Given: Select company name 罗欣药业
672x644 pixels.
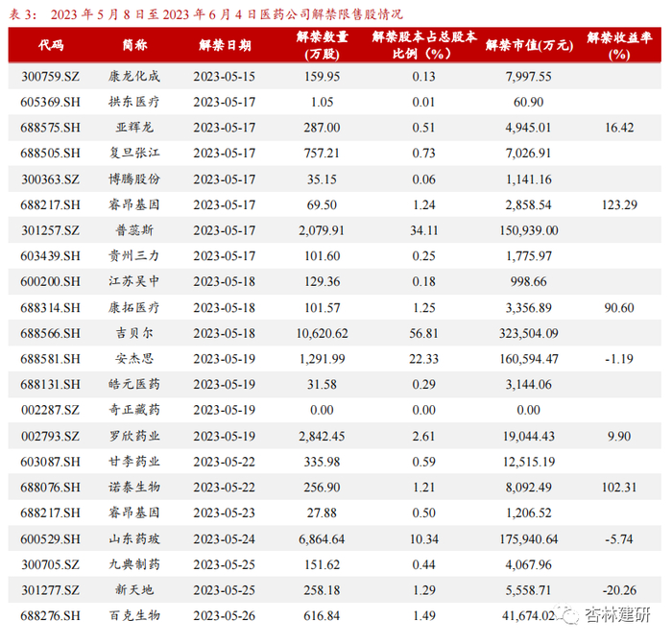Looking at the screenshot, I should click(134, 436).
